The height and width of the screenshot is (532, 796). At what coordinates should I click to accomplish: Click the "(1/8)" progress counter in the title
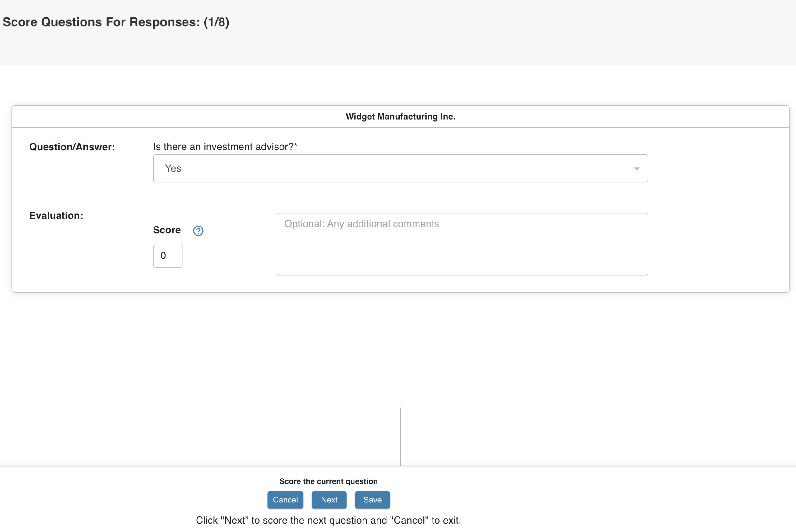(216, 22)
